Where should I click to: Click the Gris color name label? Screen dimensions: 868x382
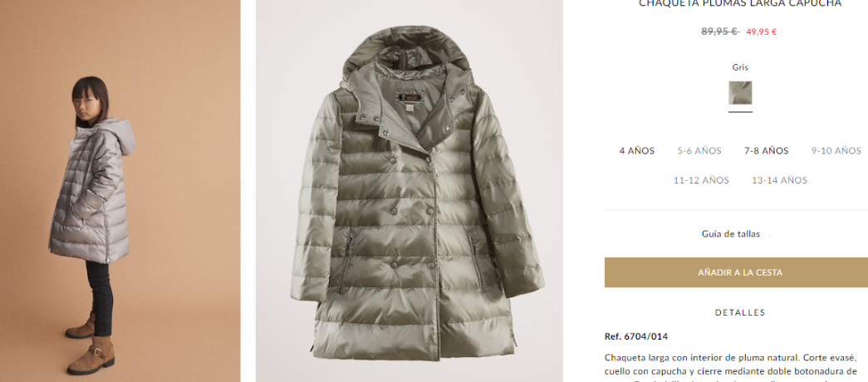click(x=740, y=67)
